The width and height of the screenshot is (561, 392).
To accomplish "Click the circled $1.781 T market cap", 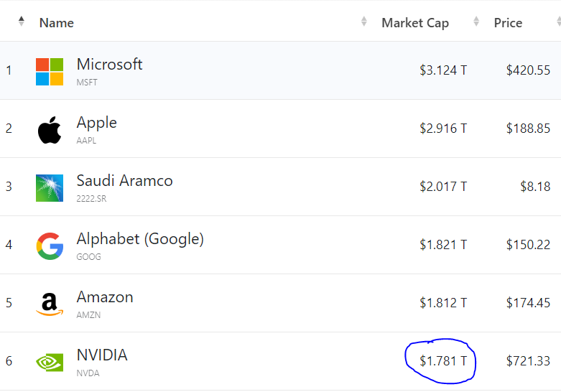I will point(443,361).
